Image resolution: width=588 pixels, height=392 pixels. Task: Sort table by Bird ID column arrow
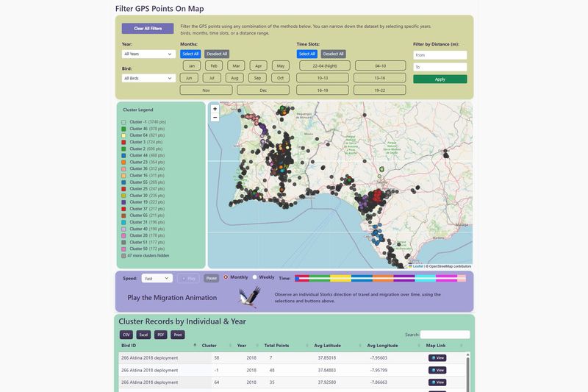pos(195,345)
